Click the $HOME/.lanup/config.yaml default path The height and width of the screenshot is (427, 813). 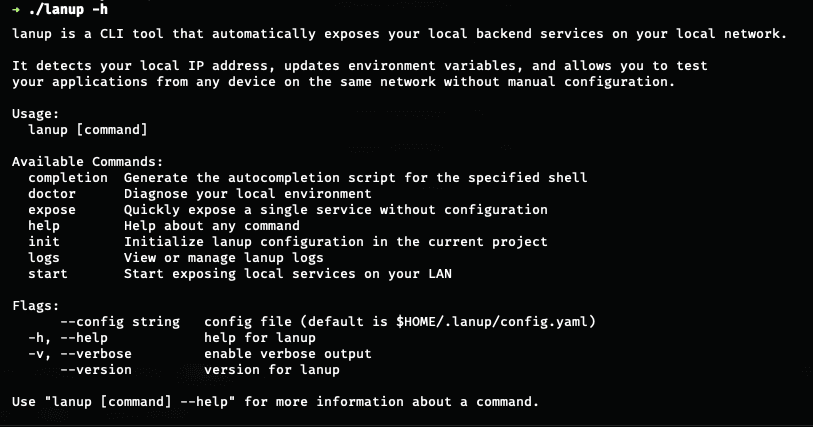498,321
